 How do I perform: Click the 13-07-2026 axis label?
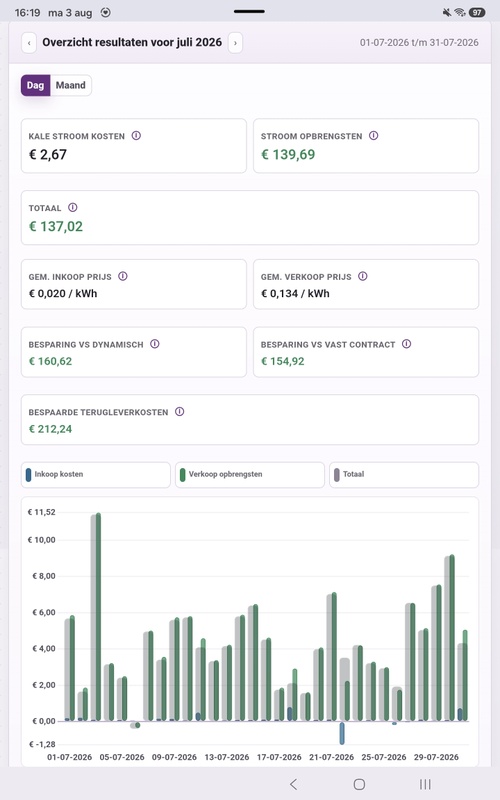pos(227,757)
